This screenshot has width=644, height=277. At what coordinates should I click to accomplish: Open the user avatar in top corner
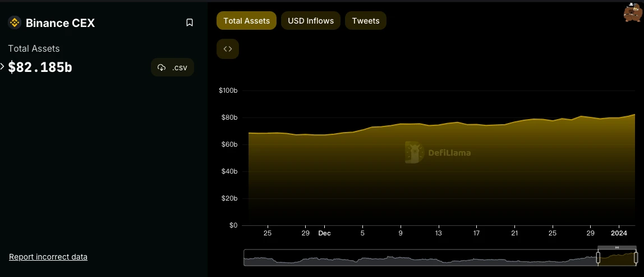pyautogui.click(x=633, y=12)
